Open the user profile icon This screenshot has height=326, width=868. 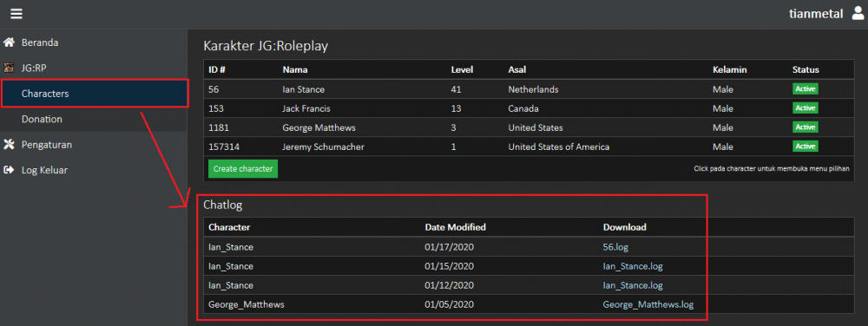click(x=858, y=13)
